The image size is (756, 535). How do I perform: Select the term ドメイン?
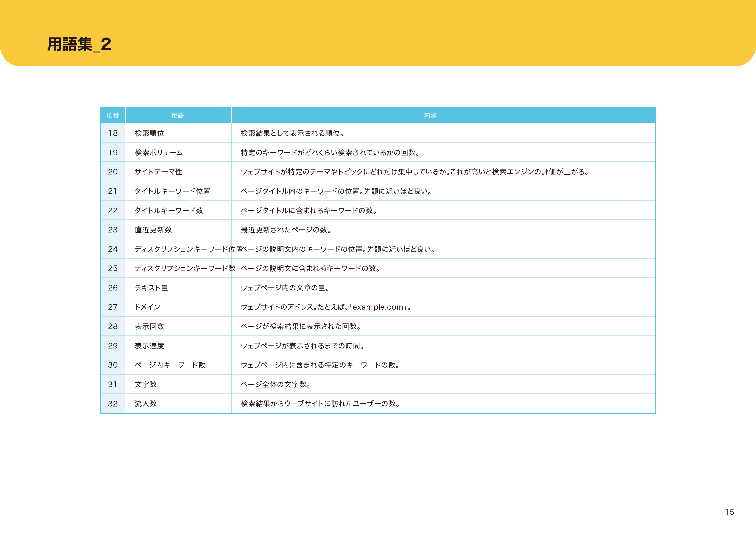[x=148, y=307]
